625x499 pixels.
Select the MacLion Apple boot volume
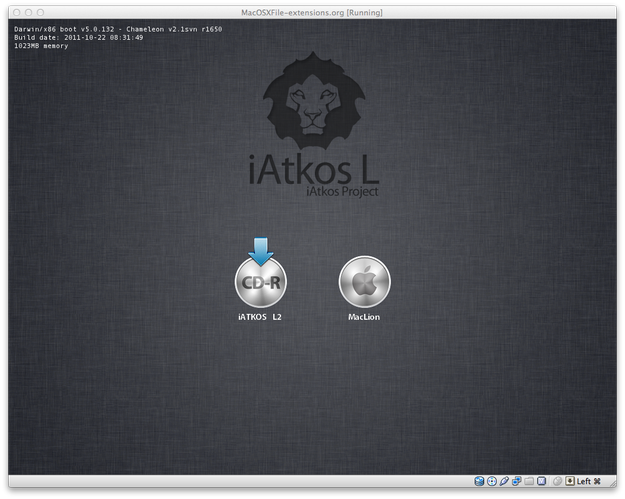pos(364,281)
